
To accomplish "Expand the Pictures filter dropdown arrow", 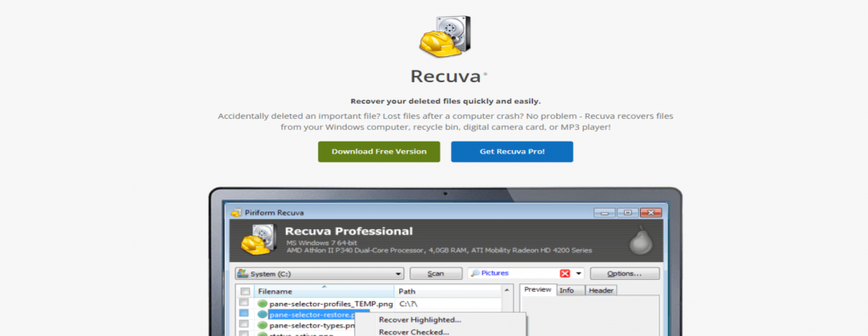I will pos(578,273).
